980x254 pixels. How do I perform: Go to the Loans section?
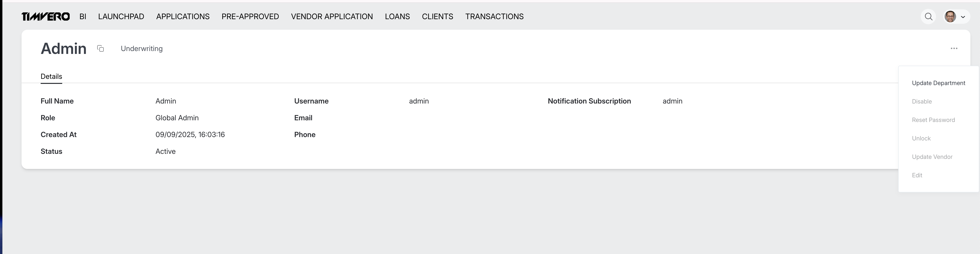[397, 16]
